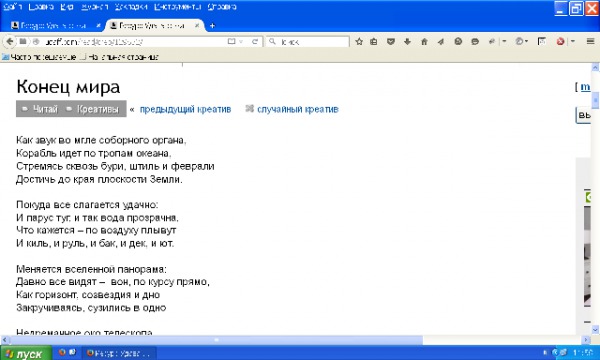
Task: Toggle Reader View icon in address bar
Action: click(x=231, y=41)
